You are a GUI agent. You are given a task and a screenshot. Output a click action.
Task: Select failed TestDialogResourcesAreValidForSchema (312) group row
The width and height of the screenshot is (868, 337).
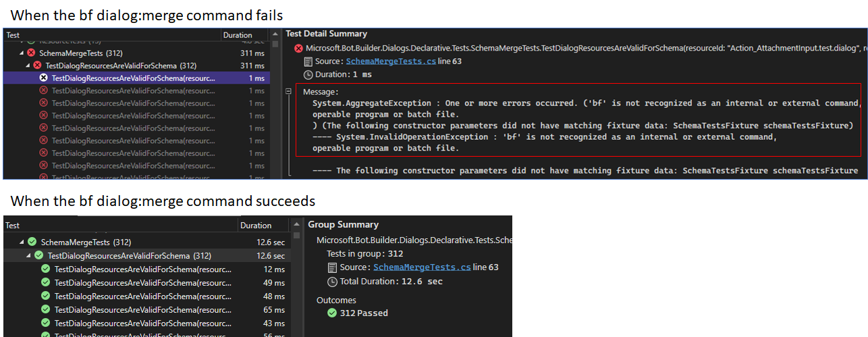coord(136,66)
